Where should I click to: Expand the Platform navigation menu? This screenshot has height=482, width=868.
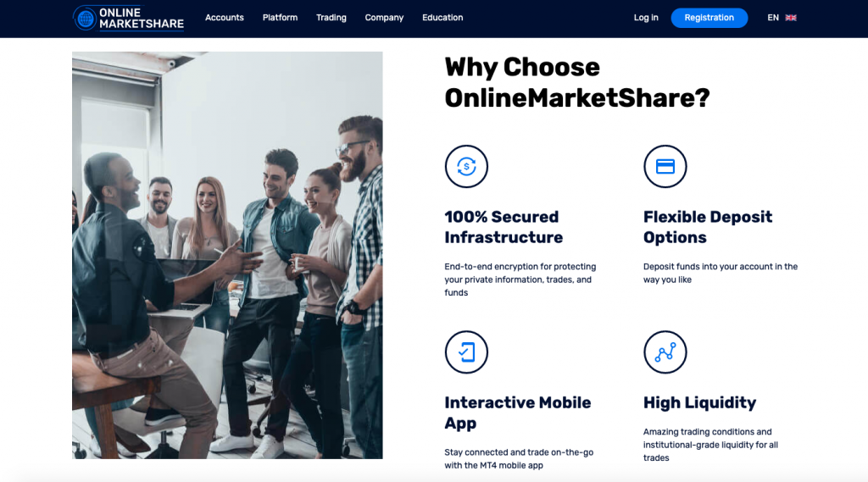click(x=280, y=18)
